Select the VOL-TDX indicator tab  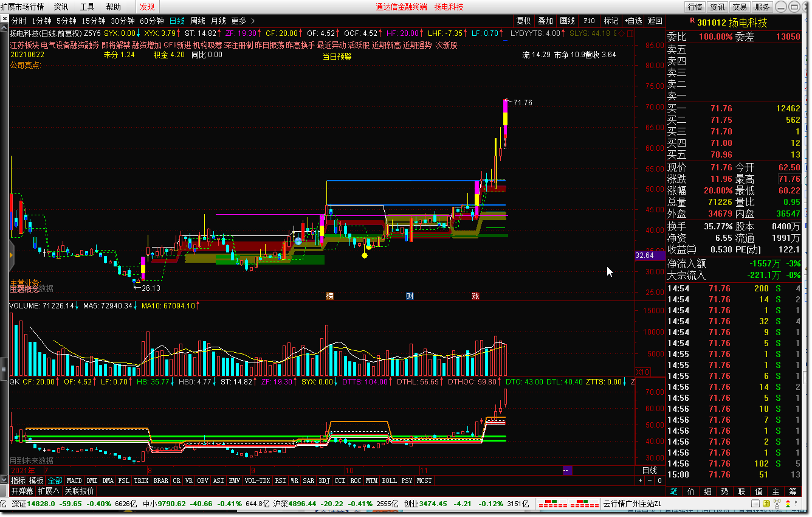pos(257,481)
